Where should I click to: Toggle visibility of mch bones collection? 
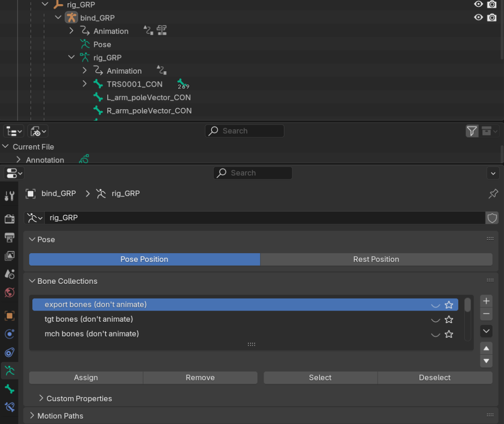pos(435,335)
